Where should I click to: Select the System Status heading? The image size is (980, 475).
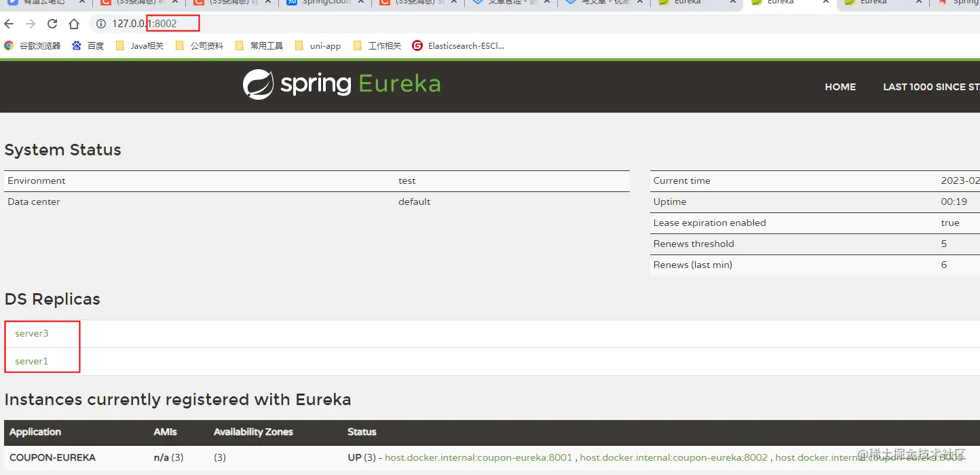[x=63, y=150]
